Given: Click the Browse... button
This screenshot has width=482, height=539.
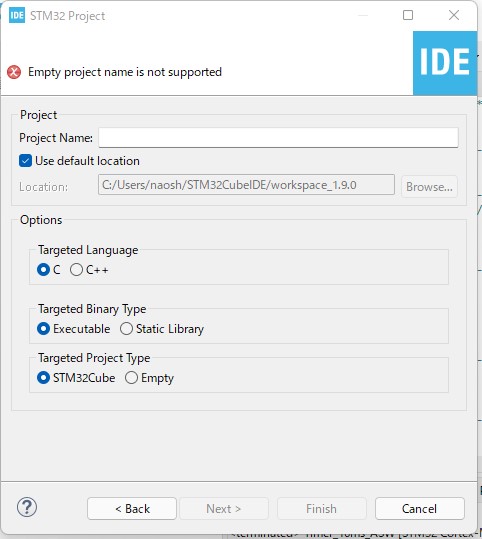Looking at the screenshot, I should pyautogui.click(x=429, y=187).
